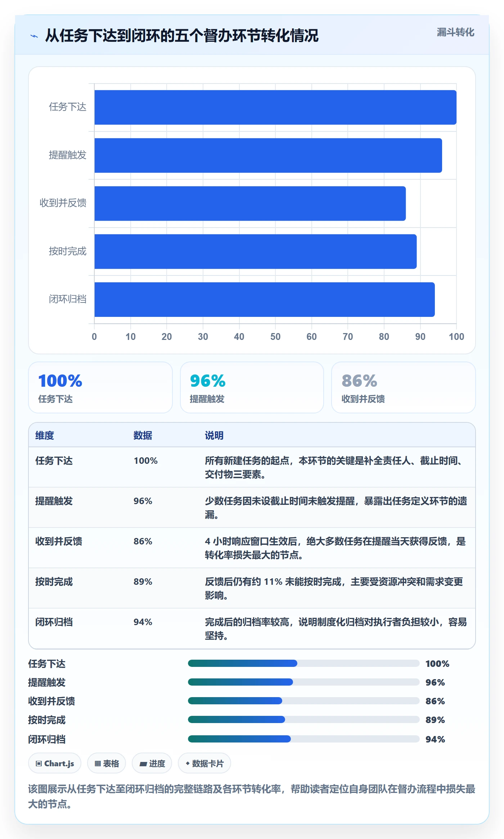Click the 86% cell in the table
This screenshot has width=504, height=839.
[143, 541]
